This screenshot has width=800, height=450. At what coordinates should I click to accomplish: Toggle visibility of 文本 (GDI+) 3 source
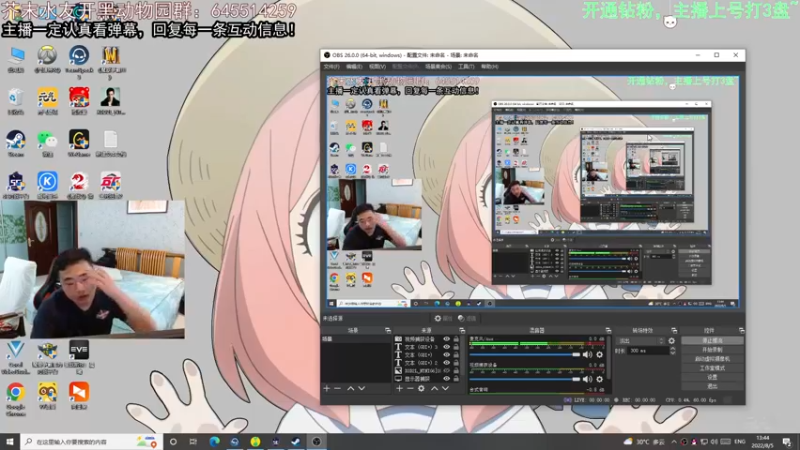pos(446,347)
